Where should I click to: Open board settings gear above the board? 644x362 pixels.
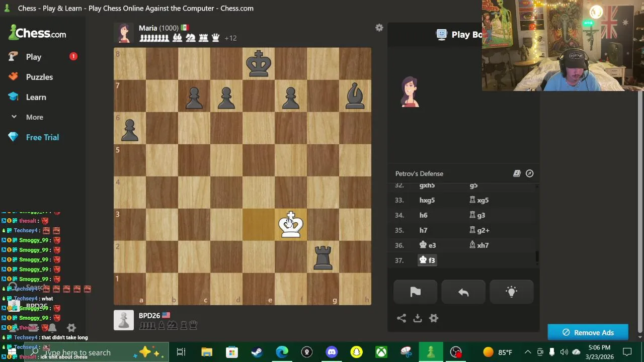379,28
